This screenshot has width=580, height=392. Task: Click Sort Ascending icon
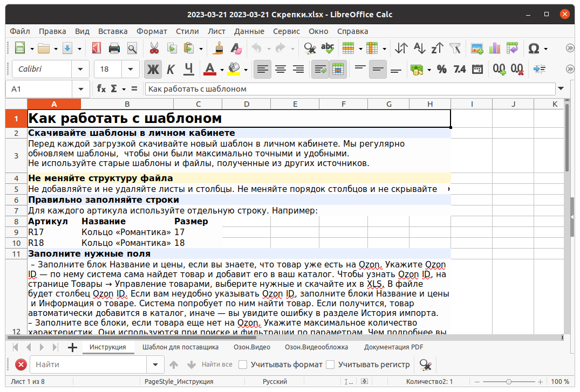[x=419, y=49]
